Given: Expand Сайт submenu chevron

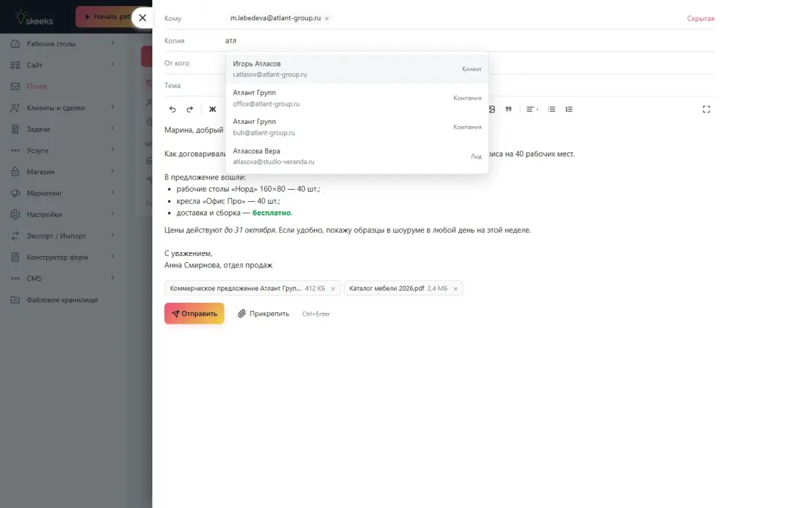Looking at the screenshot, I should click(x=113, y=65).
